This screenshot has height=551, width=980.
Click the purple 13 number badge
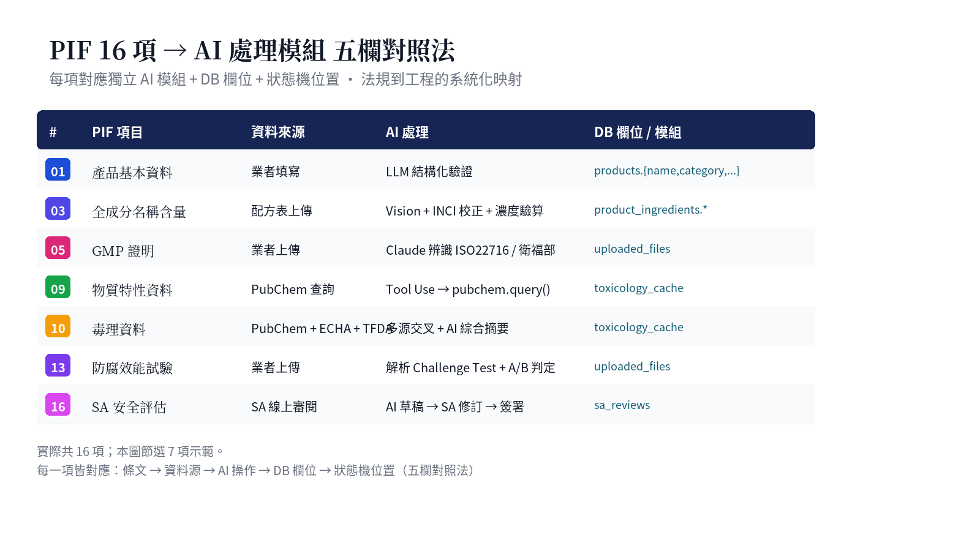coord(58,365)
